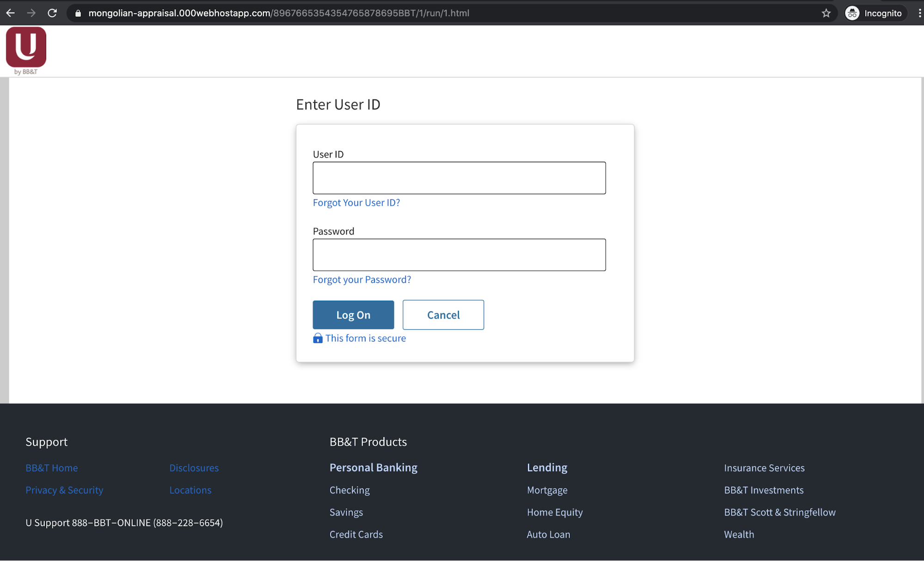
Task: Open Locations footer link
Action: [190, 490]
